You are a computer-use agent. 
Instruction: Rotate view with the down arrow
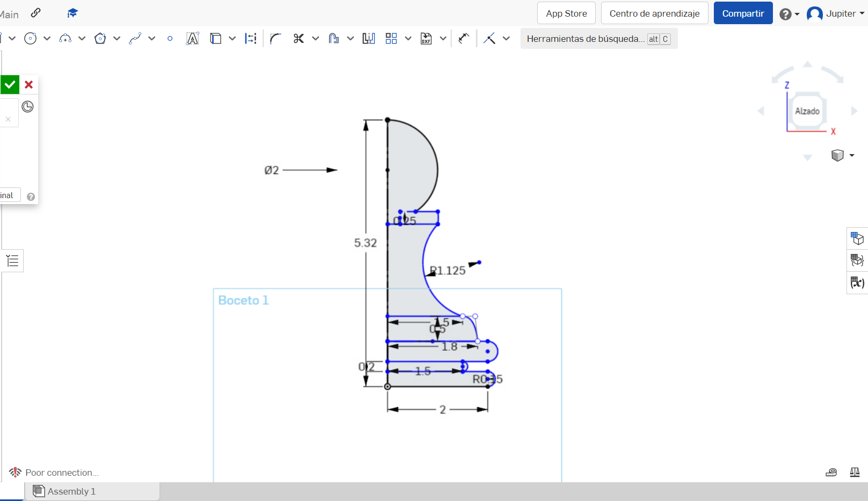(x=807, y=157)
